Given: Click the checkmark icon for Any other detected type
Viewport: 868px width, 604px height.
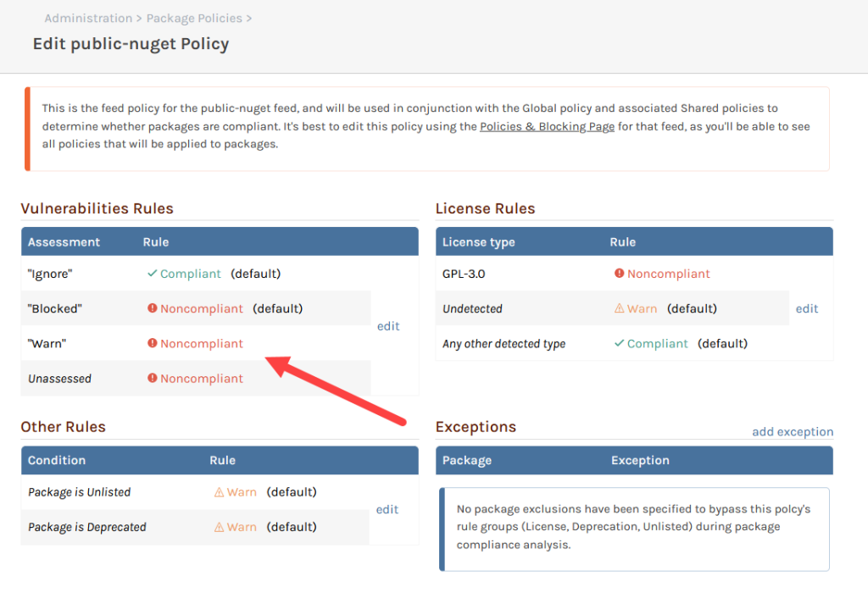Looking at the screenshot, I should point(620,343).
